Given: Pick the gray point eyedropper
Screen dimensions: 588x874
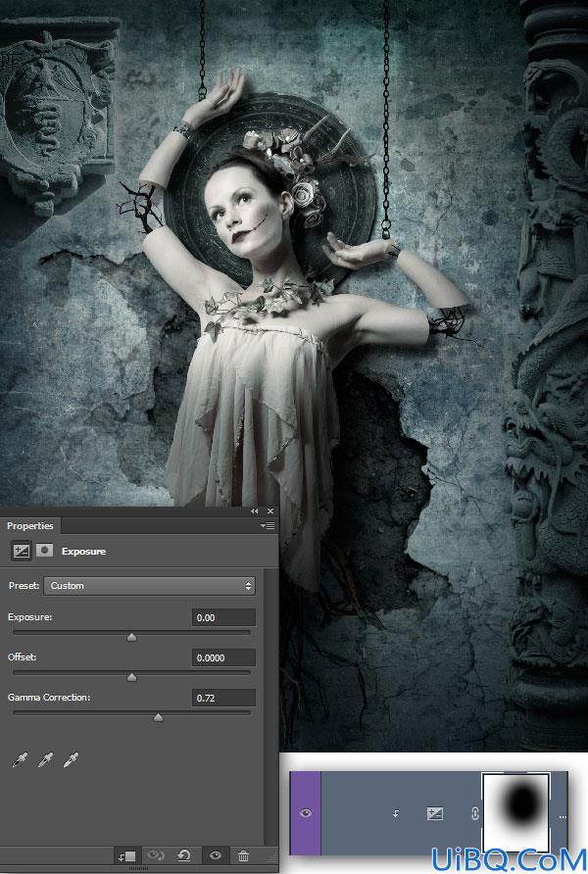Looking at the screenshot, I should 46,759.
